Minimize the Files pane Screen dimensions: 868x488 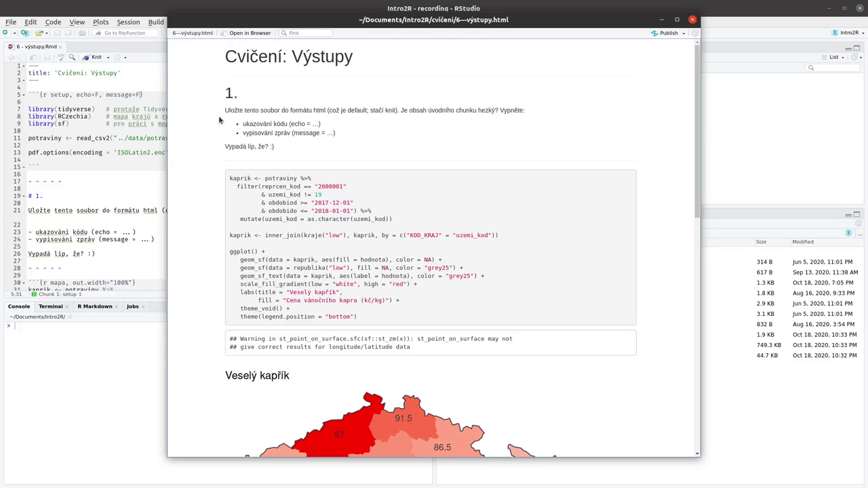[x=848, y=214]
